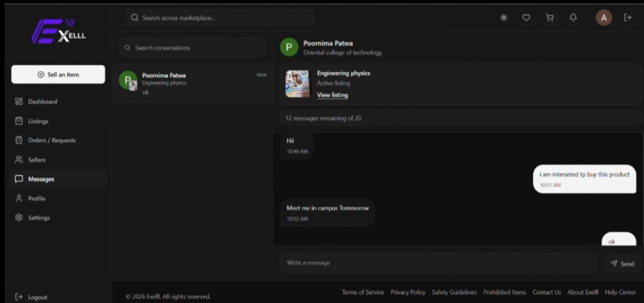
Task: Click the Messages chat bubble icon
Action: point(19,179)
